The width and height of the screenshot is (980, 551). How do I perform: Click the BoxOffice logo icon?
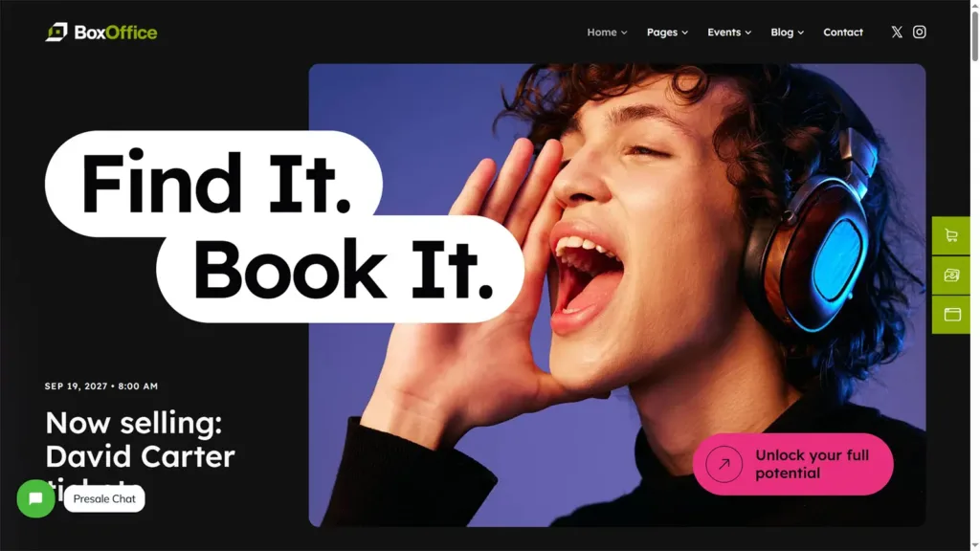point(56,32)
